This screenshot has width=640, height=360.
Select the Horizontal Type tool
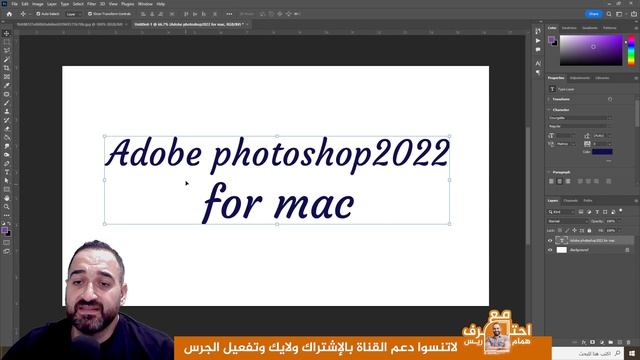[7, 172]
